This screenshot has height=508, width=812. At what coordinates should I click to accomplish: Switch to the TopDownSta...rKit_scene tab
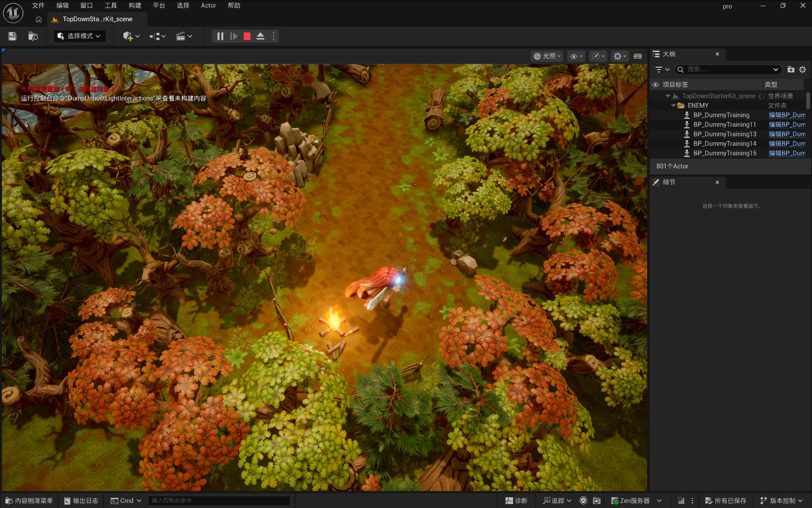pyautogui.click(x=97, y=19)
